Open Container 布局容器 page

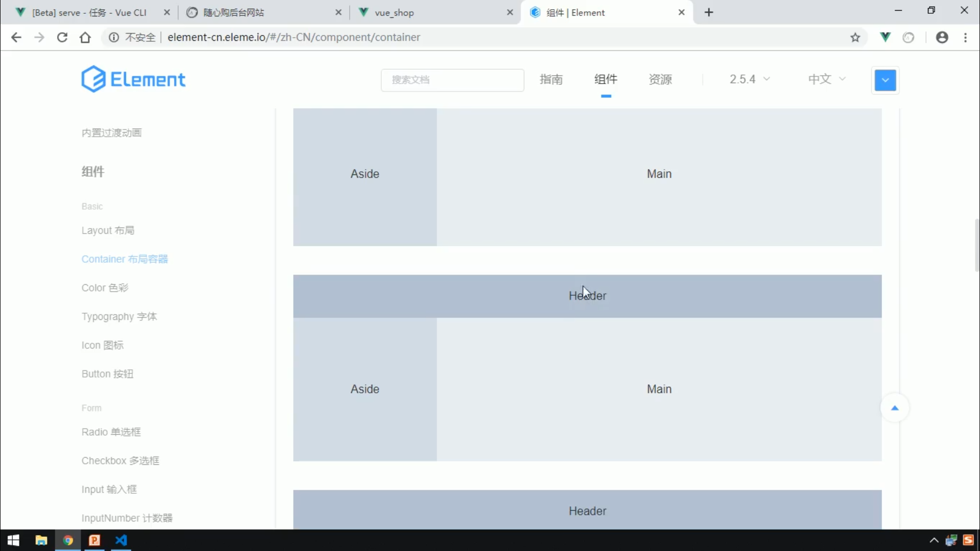(125, 259)
